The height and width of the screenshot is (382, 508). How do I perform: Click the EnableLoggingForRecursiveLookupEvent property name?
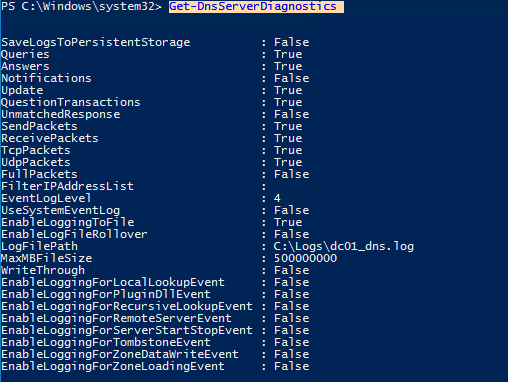point(127,307)
